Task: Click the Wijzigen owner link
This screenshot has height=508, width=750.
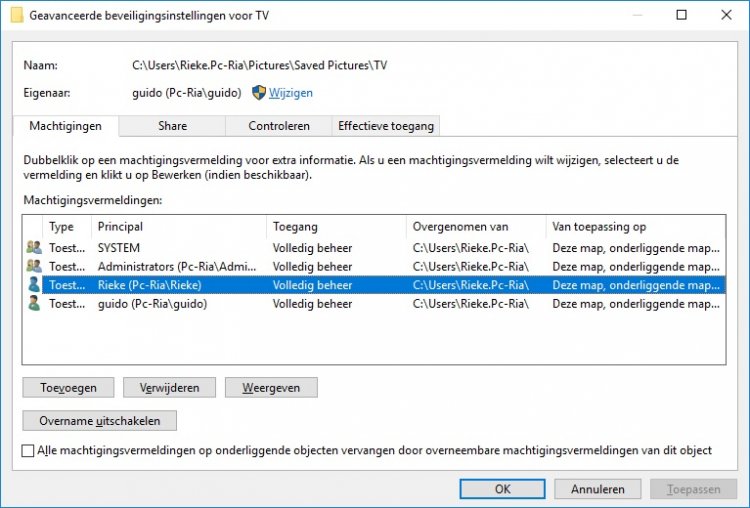Action: (x=290, y=93)
